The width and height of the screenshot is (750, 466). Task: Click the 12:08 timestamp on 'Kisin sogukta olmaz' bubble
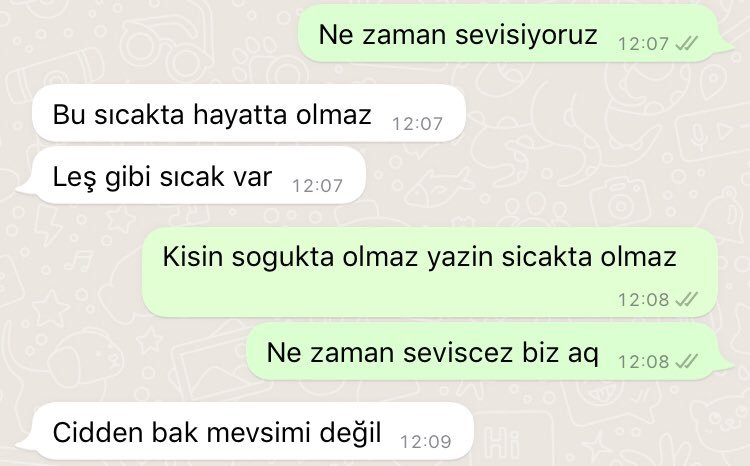pos(643,300)
